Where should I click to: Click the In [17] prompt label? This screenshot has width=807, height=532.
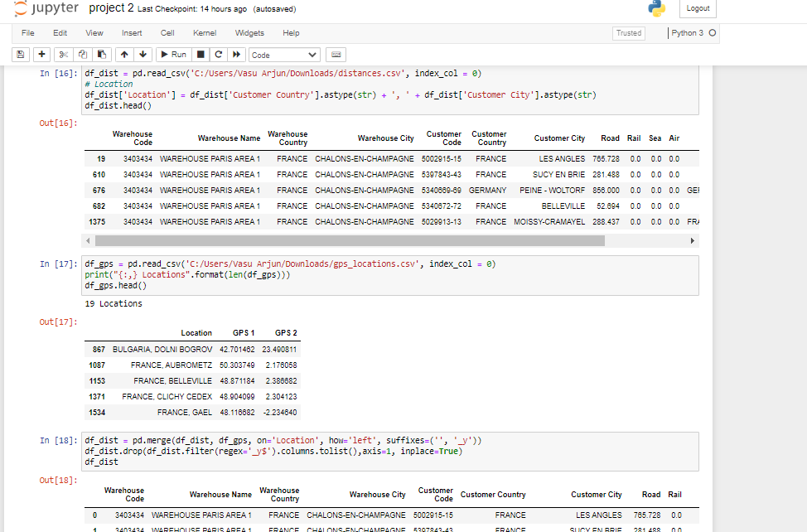tap(59, 264)
